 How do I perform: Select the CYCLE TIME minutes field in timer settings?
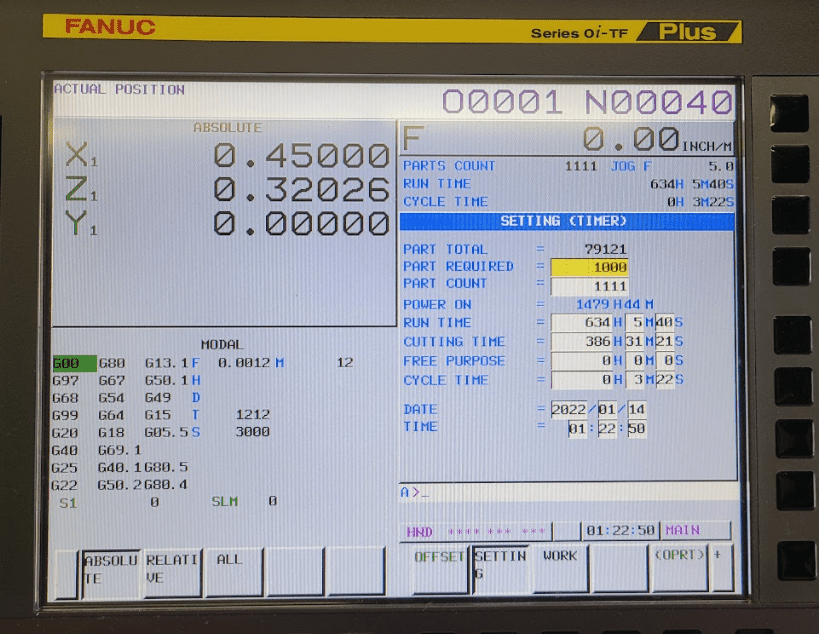coord(635,380)
